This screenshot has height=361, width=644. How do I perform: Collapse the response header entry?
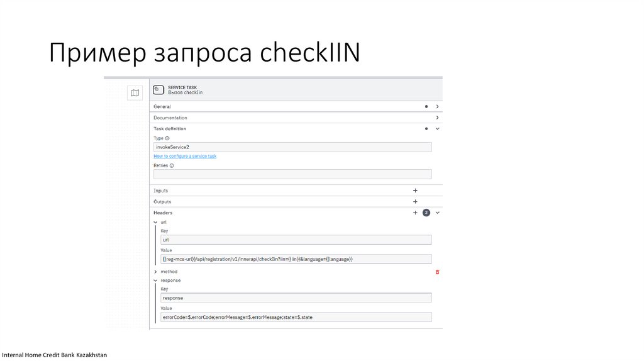click(x=156, y=280)
